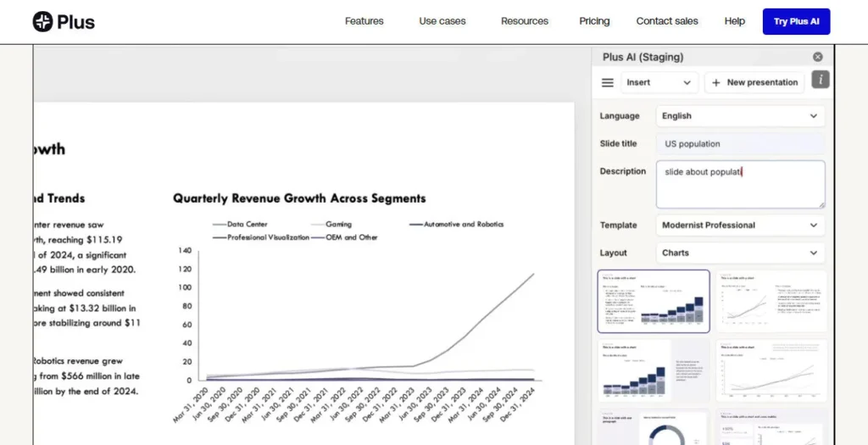Open the Language dropdown set to English
This screenshot has width=868, height=445.
(x=740, y=116)
